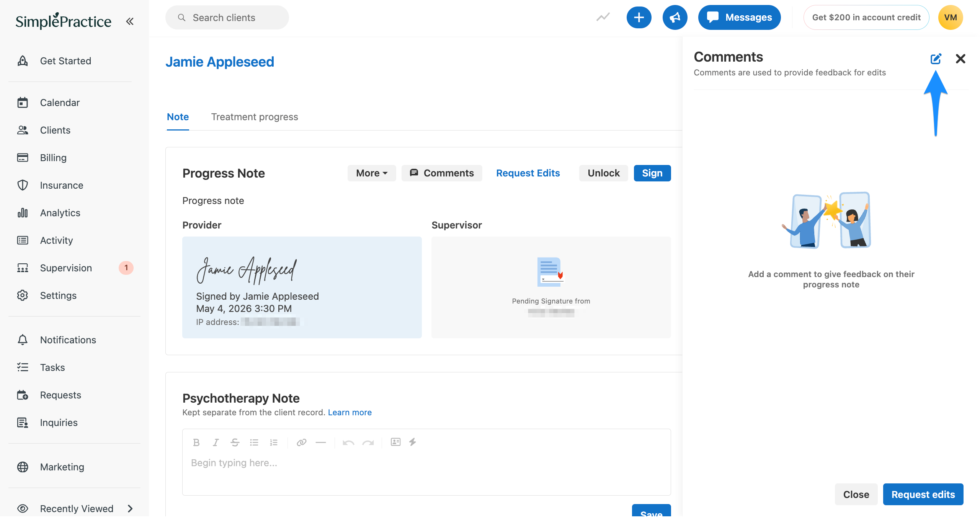Click the Close button in Comments panel
Image resolution: width=980 pixels, height=532 pixels.
coord(856,494)
